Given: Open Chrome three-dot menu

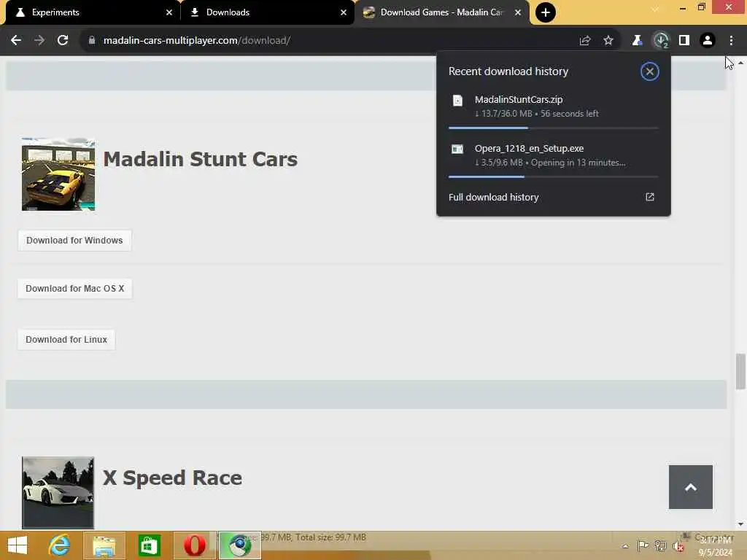Looking at the screenshot, I should tap(731, 41).
